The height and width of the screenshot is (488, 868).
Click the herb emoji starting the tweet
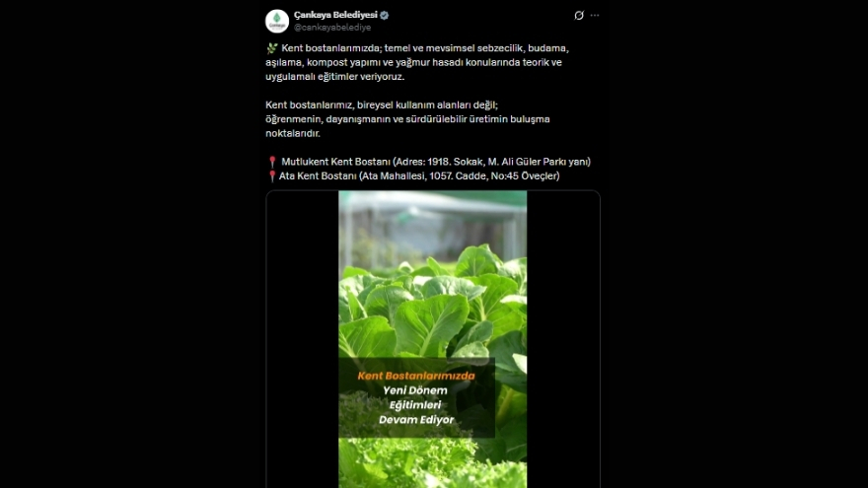point(272,48)
